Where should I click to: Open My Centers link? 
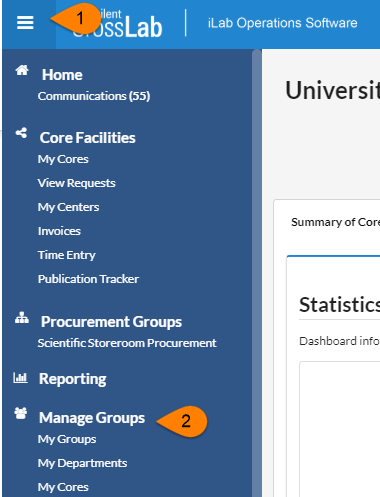pyautogui.click(x=68, y=207)
